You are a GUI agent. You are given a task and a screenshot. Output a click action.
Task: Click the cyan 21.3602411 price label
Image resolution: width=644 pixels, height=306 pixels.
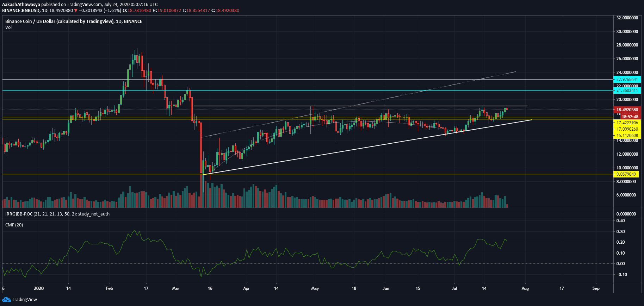pos(627,90)
